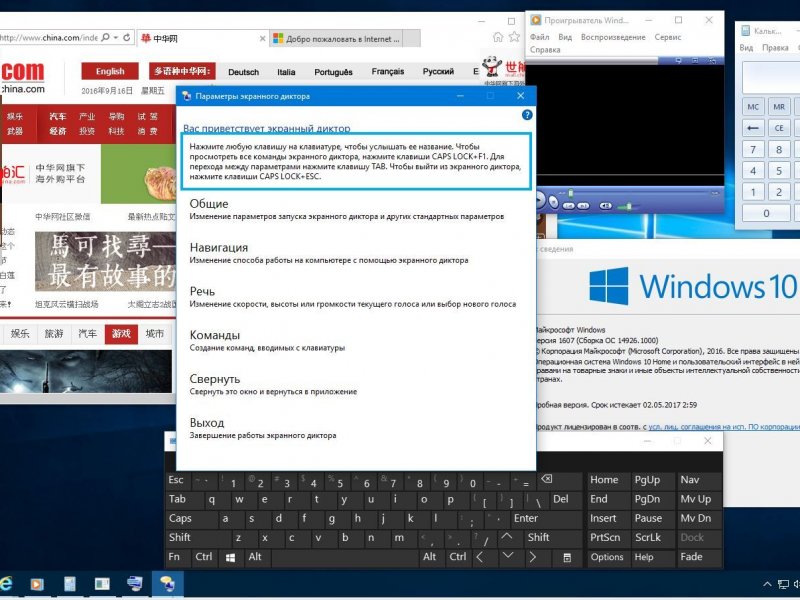The image size is (800, 600).
Task: Click the English link on china.com
Action: point(110,71)
